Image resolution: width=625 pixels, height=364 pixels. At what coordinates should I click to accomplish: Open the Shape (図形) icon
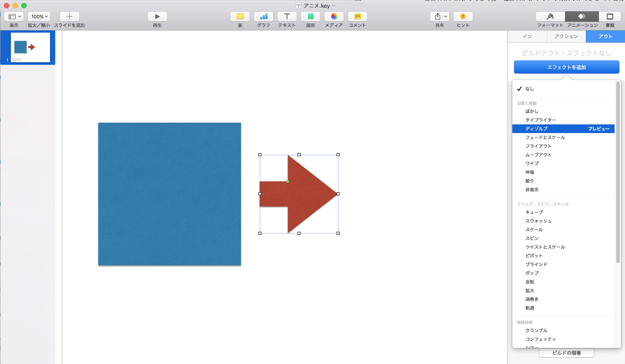point(310,17)
